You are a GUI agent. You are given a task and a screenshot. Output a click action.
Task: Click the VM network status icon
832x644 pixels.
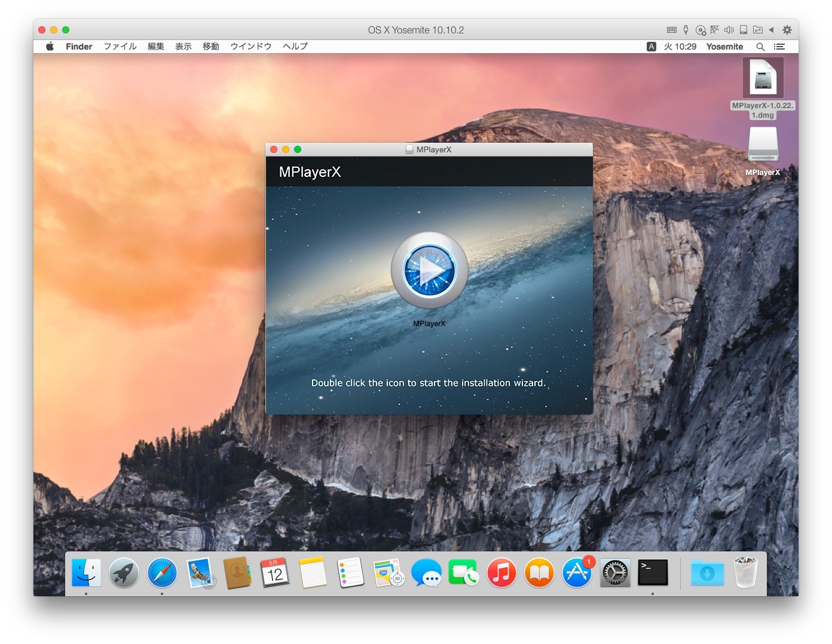(x=715, y=30)
